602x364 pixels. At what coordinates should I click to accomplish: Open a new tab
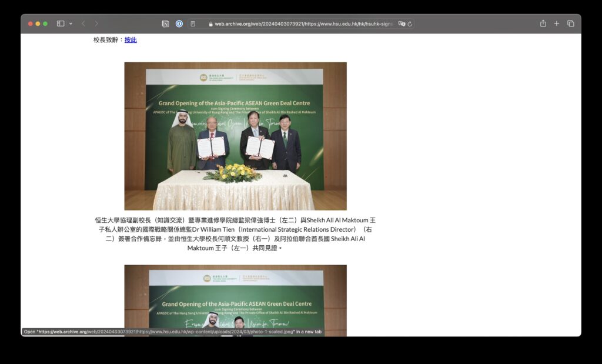557,24
